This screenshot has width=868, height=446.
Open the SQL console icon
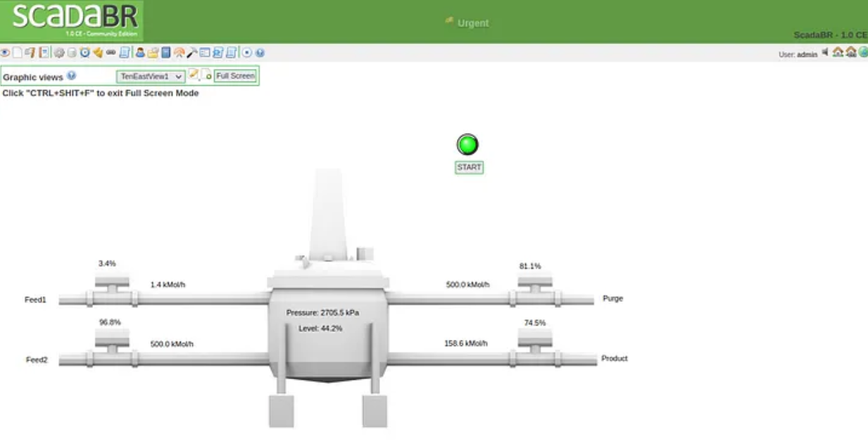pos(217,51)
